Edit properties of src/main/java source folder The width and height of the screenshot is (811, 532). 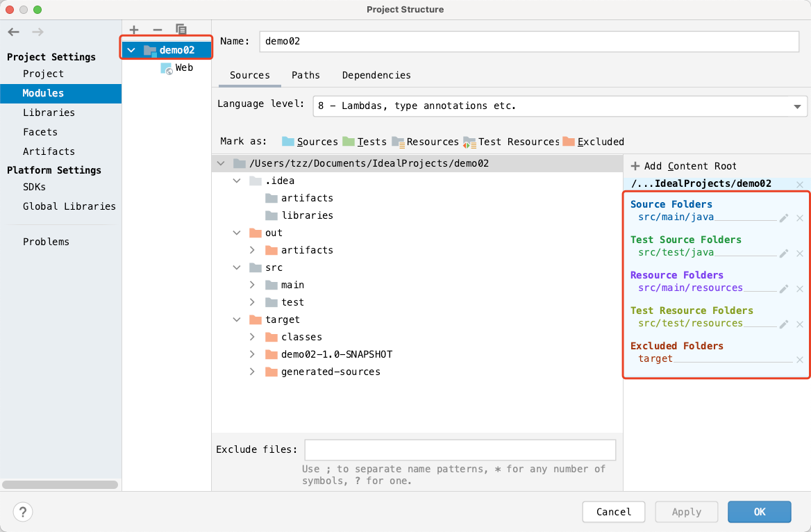784,218
